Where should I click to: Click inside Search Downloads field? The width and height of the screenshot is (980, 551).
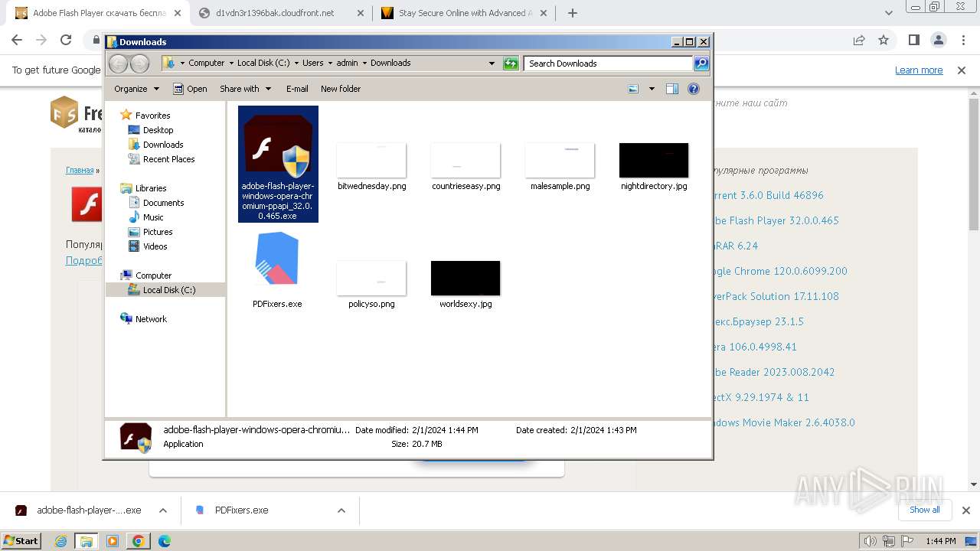pos(609,64)
